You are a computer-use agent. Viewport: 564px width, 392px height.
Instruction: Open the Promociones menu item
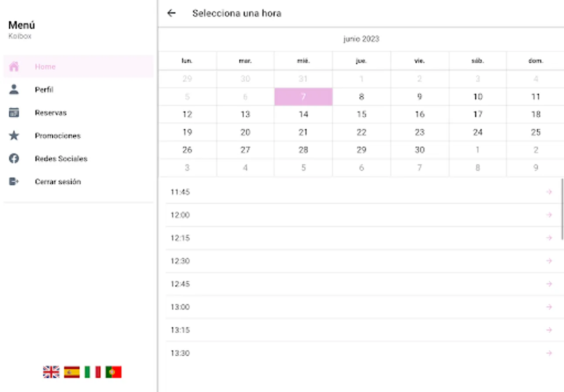[58, 135]
